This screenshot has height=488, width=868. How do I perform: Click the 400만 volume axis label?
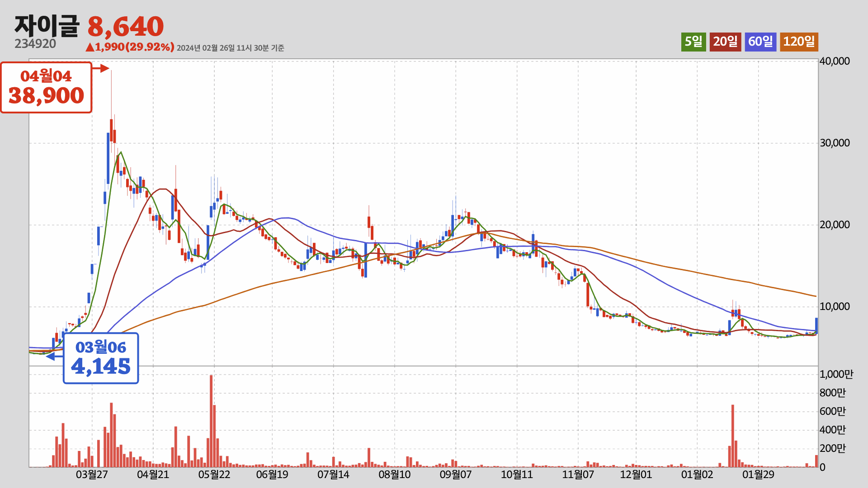click(x=833, y=430)
